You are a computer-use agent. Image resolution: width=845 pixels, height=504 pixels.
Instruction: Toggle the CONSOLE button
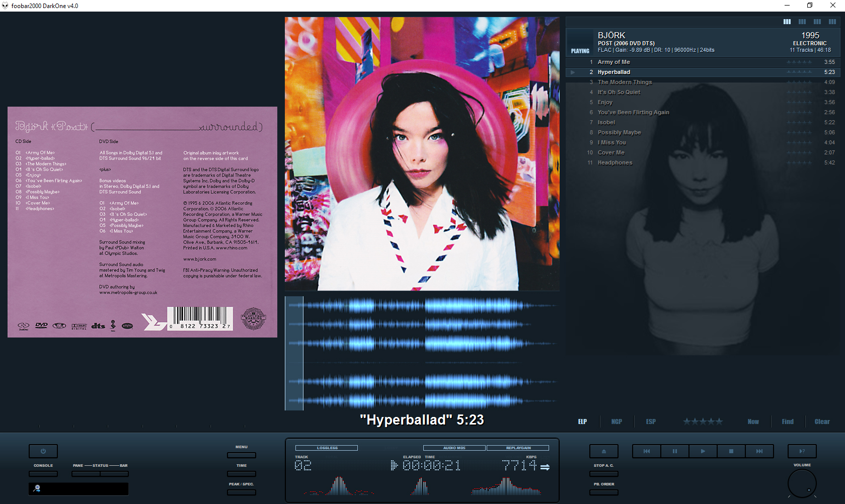43,474
